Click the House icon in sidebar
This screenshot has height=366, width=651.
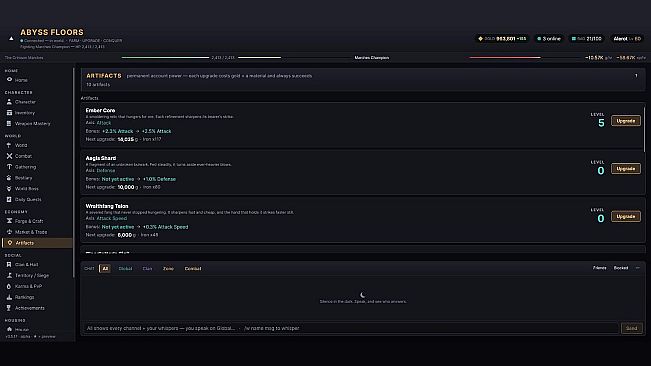(9, 329)
